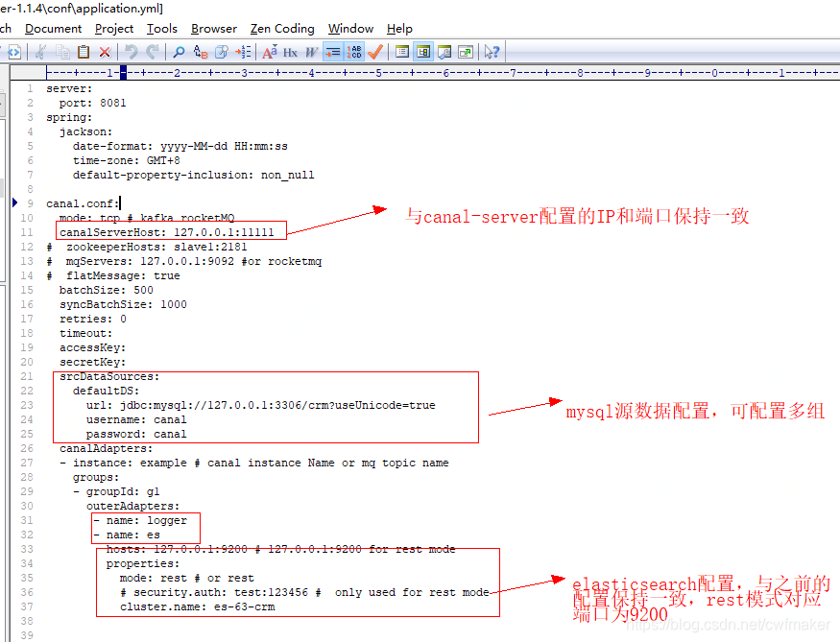Click the Go to Line icon
This screenshot has height=642, width=840.
click(243, 52)
